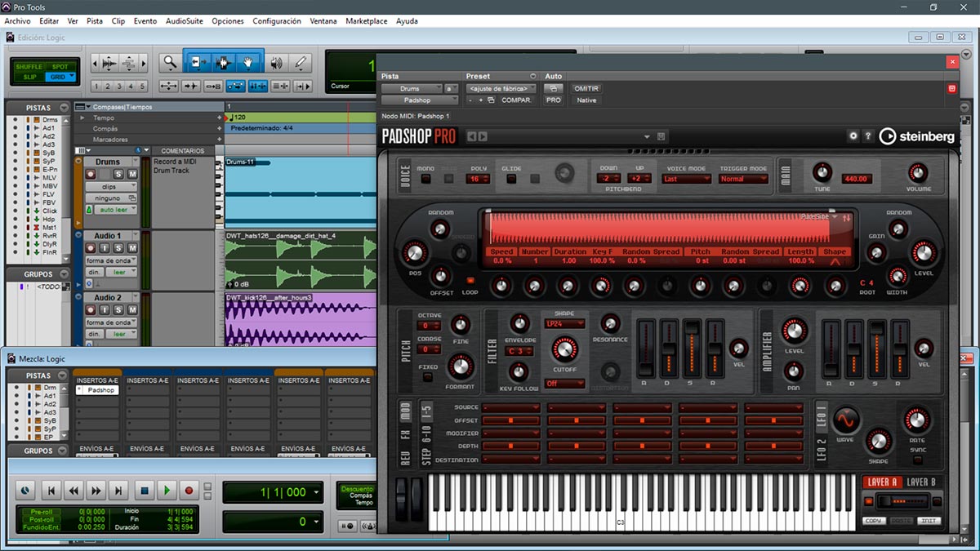Solo the Drums track
Viewport: 980px width, 551px height.
[118, 174]
